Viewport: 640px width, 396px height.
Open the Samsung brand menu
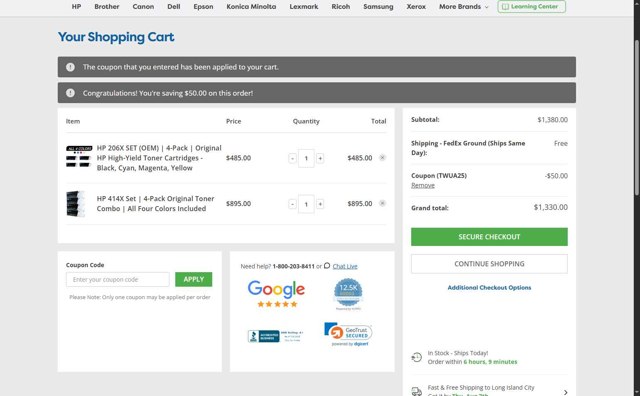pos(378,7)
